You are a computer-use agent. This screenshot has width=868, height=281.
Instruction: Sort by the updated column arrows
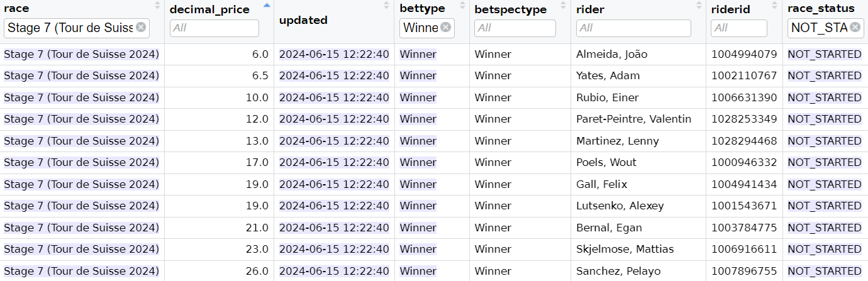coord(387,6)
